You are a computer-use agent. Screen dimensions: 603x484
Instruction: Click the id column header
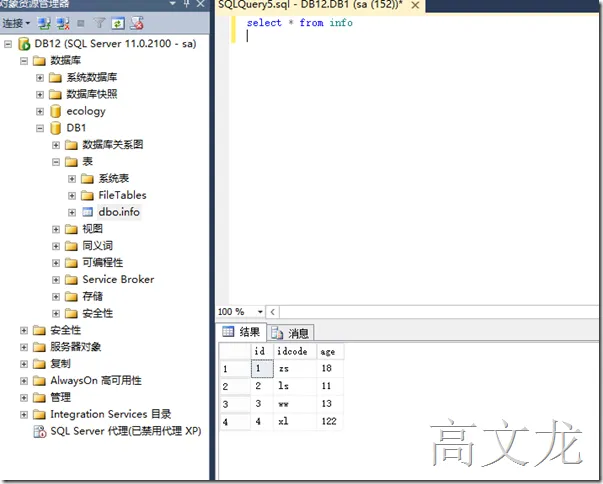click(x=262, y=351)
